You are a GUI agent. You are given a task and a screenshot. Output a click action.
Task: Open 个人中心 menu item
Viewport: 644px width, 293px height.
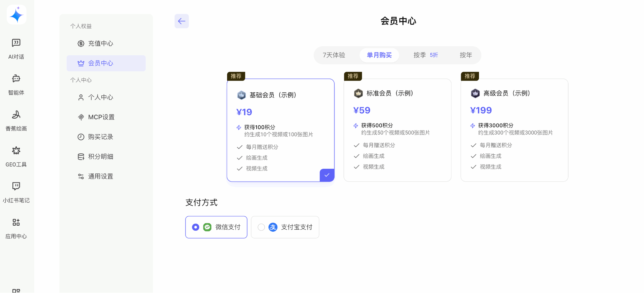pyautogui.click(x=106, y=97)
